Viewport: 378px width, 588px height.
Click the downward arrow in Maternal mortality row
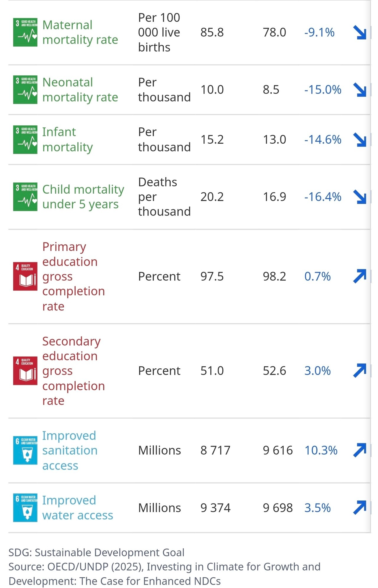point(359,32)
